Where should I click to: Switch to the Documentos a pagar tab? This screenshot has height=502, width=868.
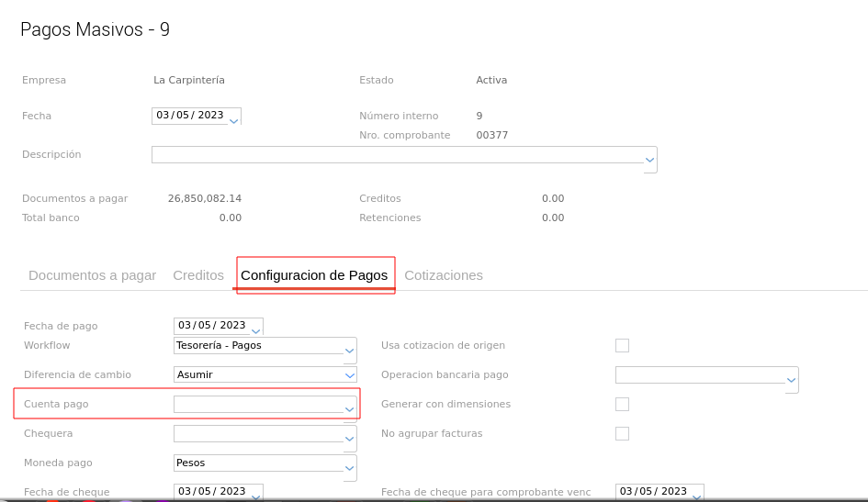point(92,275)
